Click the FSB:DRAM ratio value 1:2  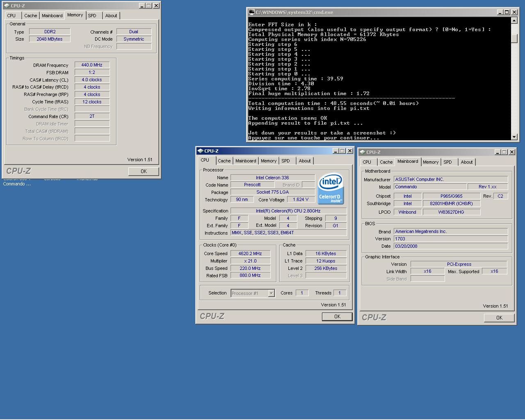click(x=92, y=72)
